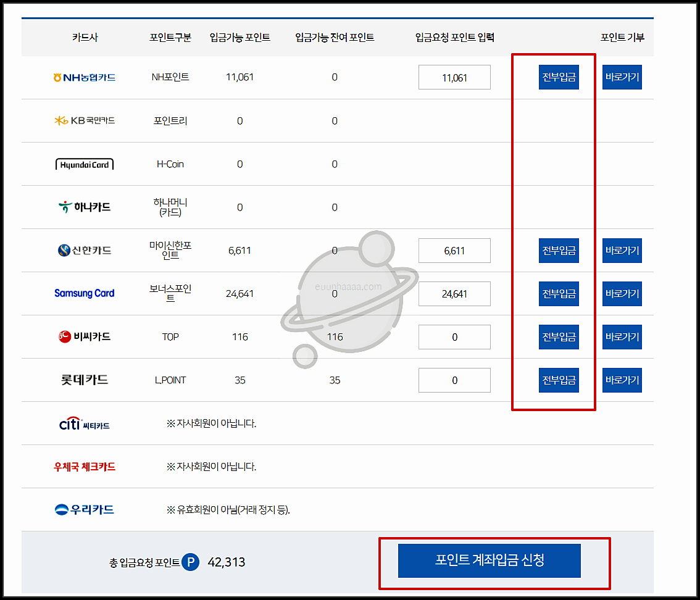Image resolution: width=700 pixels, height=600 pixels.
Task: Select the KB국민카드 logo
Action: (84, 120)
